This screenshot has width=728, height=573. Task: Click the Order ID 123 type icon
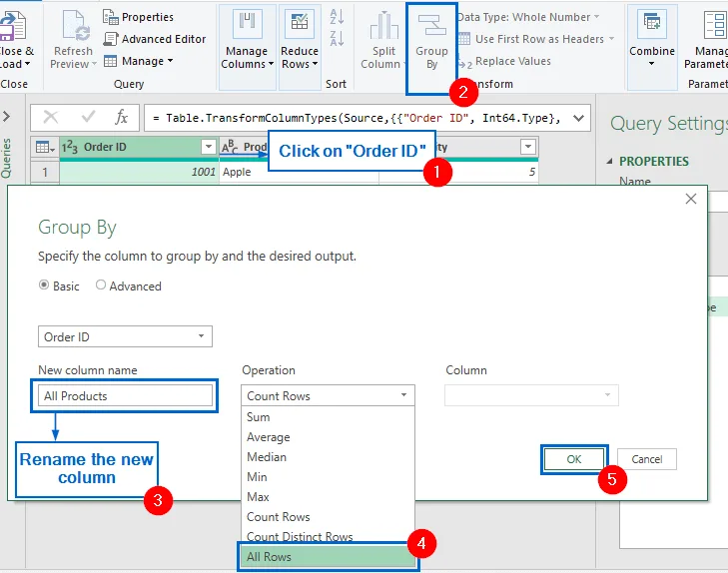pyautogui.click(x=70, y=147)
